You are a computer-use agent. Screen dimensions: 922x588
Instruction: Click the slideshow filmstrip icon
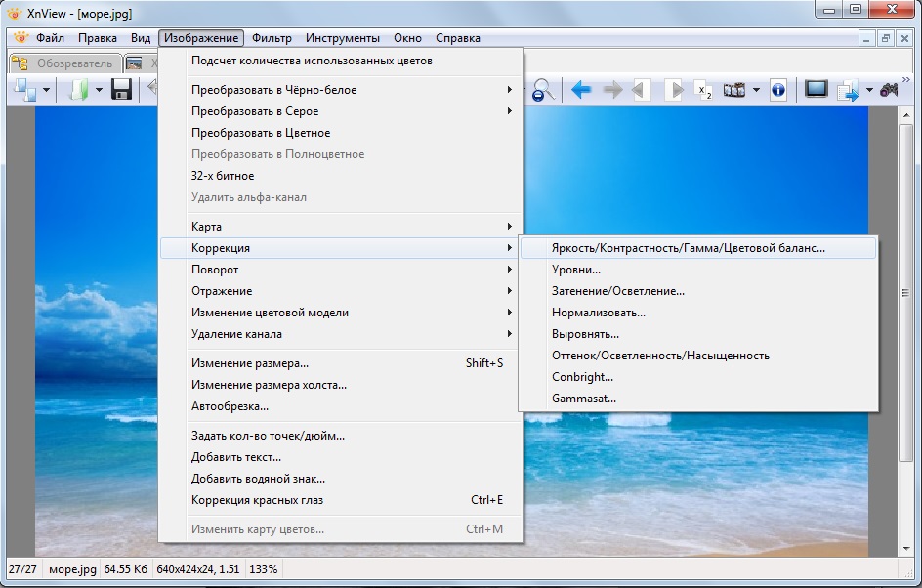coord(733,90)
